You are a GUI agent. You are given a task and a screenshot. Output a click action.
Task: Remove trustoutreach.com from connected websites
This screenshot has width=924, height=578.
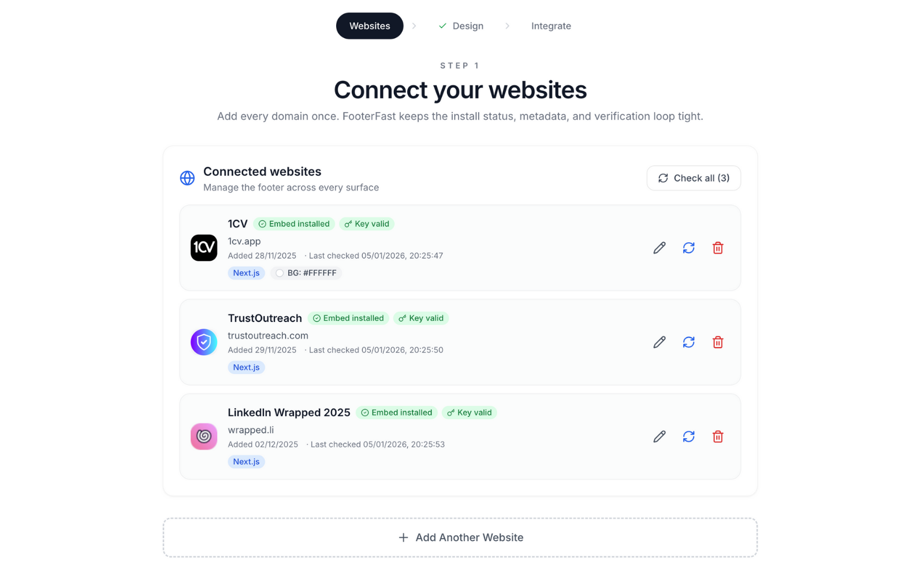pyautogui.click(x=718, y=342)
